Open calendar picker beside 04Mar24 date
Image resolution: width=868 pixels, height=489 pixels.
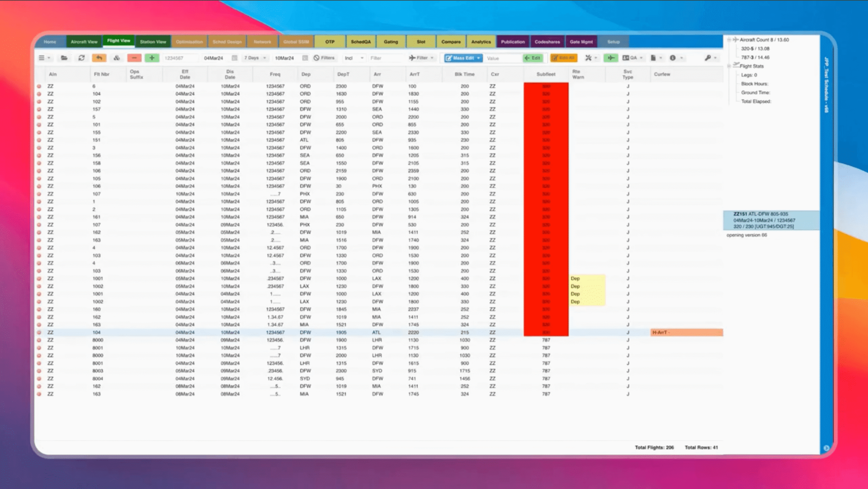coord(234,58)
